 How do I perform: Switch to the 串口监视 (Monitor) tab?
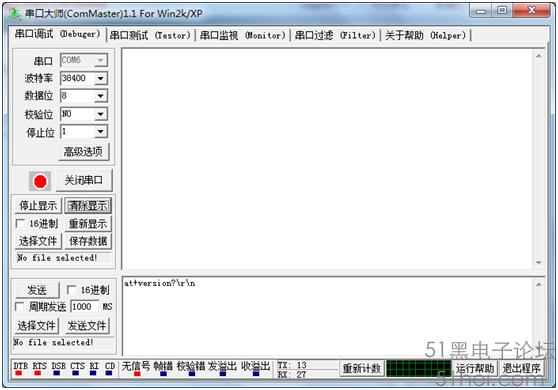(243, 35)
